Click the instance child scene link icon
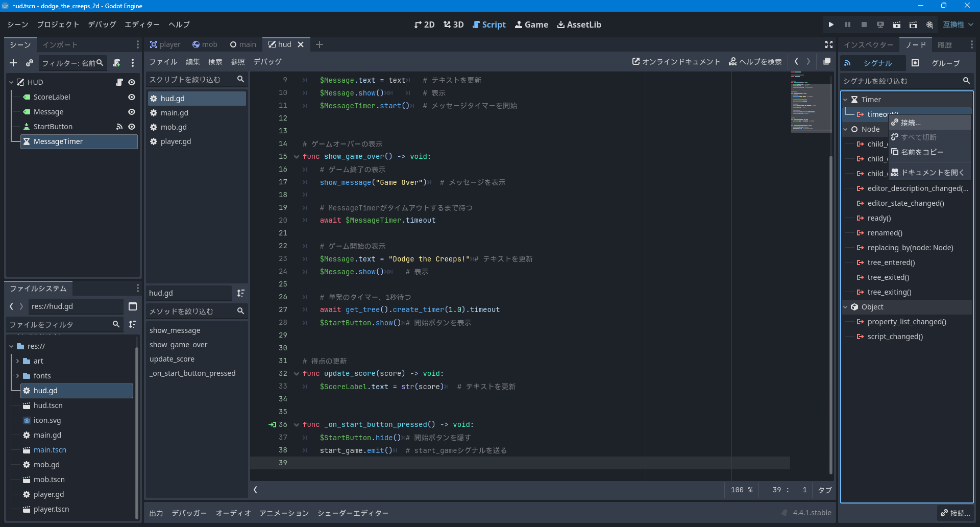The height and width of the screenshot is (527, 980). pos(30,63)
